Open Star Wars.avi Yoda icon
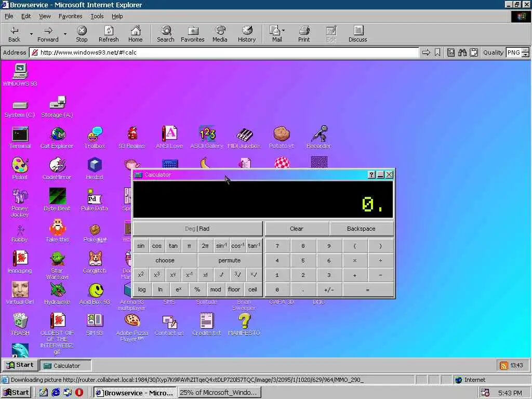Viewport: 532px width, 399px height. pos(57,265)
